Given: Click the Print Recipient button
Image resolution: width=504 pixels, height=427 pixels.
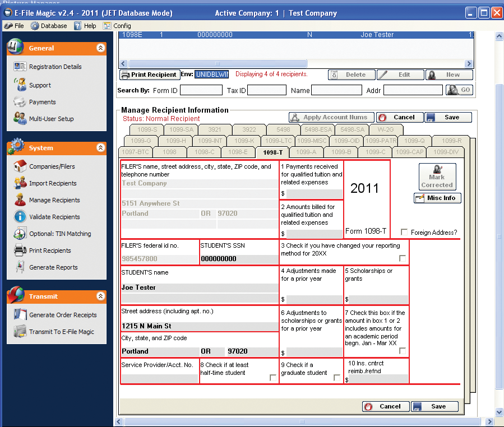Looking at the screenshot, I should (150, 75).
